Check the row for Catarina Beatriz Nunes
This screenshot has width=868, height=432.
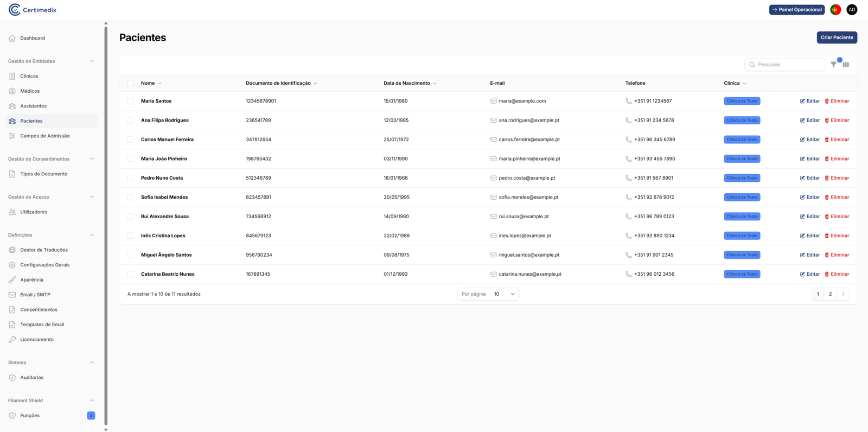pos(130,274)
